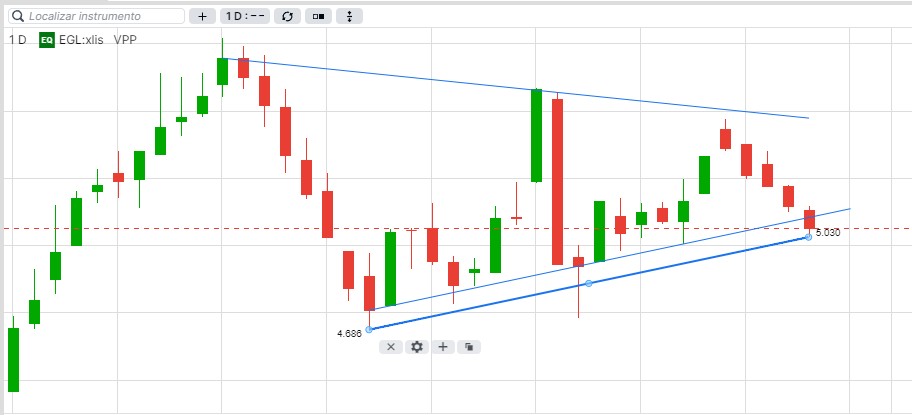Duplicate the trendline with copy icon
The width and height of the screenshot is (912, 415).
(x=469, y=347)
